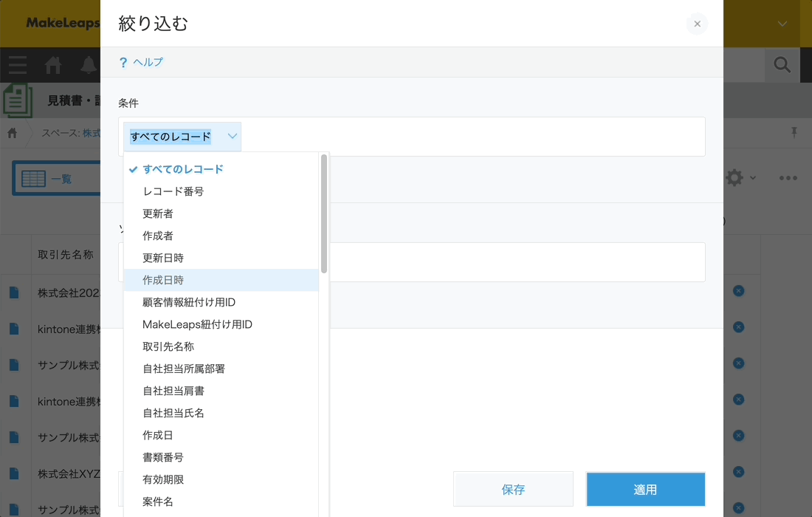Choose 自社担当肩書 option
Screen dimensions: 812x517
(x=221, y=391)
